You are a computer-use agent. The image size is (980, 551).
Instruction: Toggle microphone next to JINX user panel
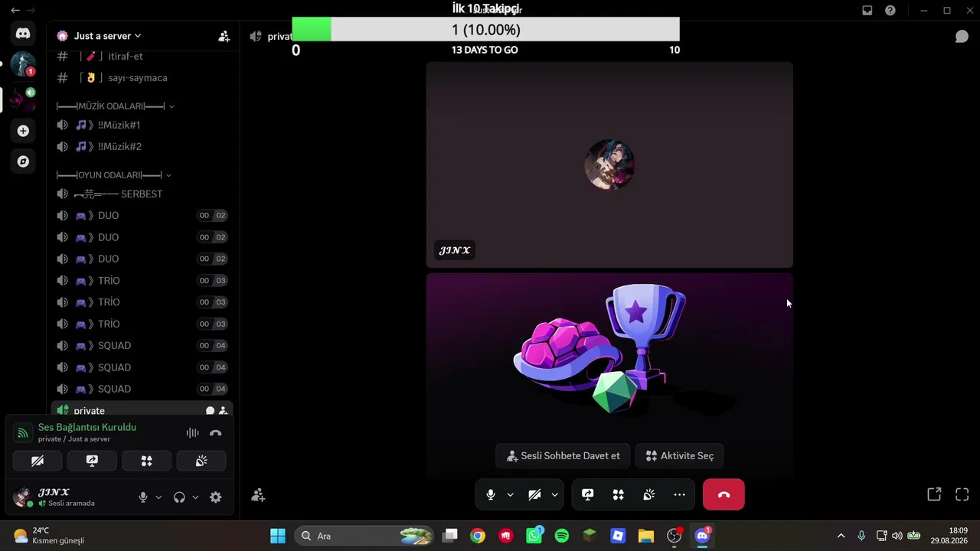[142, 497]
